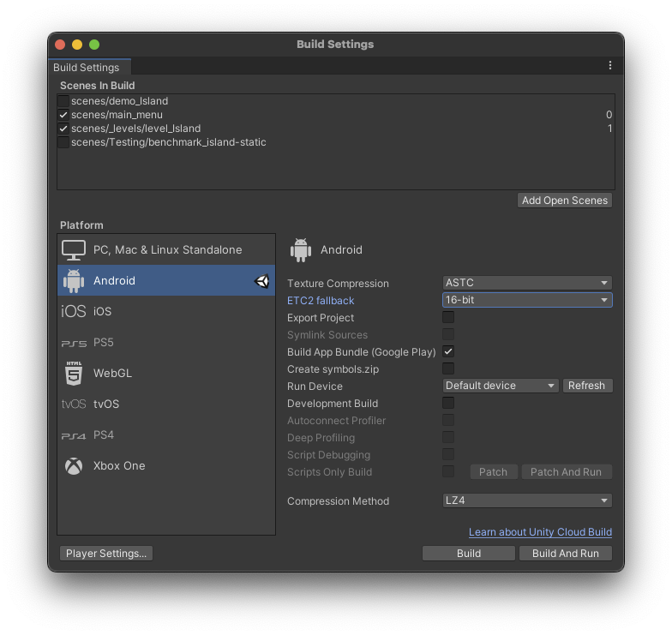Screen dimensions: 672x635
Task: Open the kebab menu in Build Settings tab bar
Action: click(x=609, y=66)
